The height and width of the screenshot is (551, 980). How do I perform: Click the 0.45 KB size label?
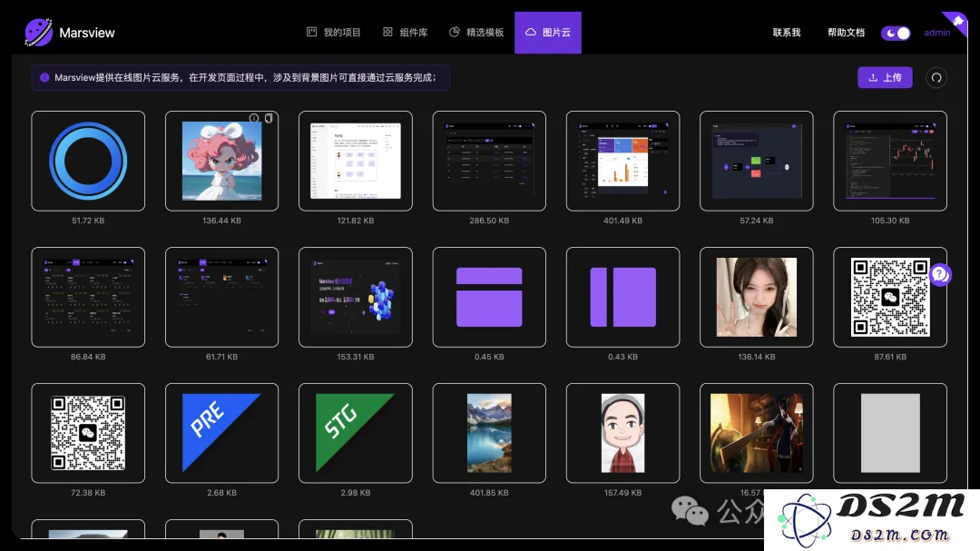[x=489, y=357]
